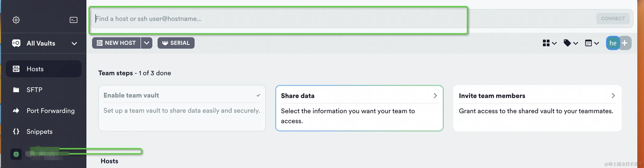Add a team member with the plus icon
Viewport: 644px width, 168px height.
click(625, 43)
